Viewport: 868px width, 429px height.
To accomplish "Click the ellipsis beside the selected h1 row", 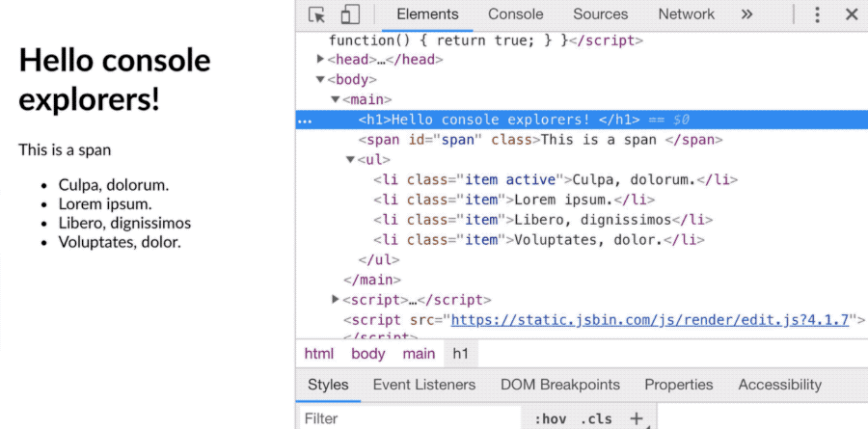I will coord(305,121).
